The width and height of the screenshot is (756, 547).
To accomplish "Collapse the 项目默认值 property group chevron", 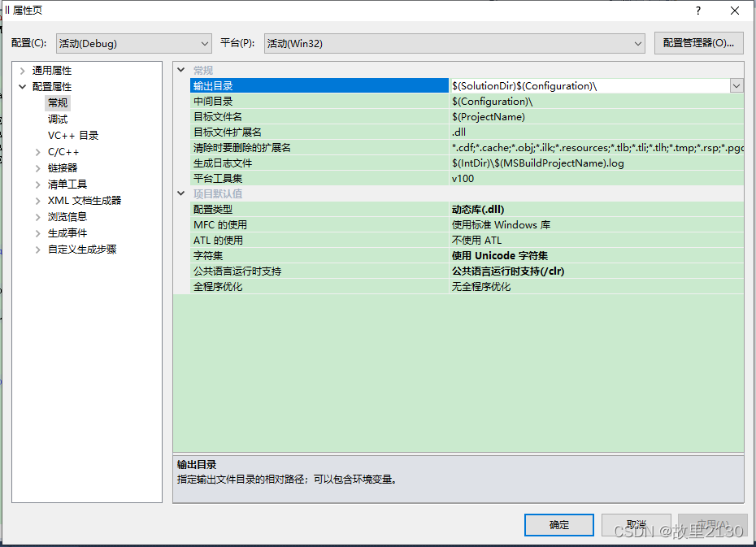I will 181,193.
